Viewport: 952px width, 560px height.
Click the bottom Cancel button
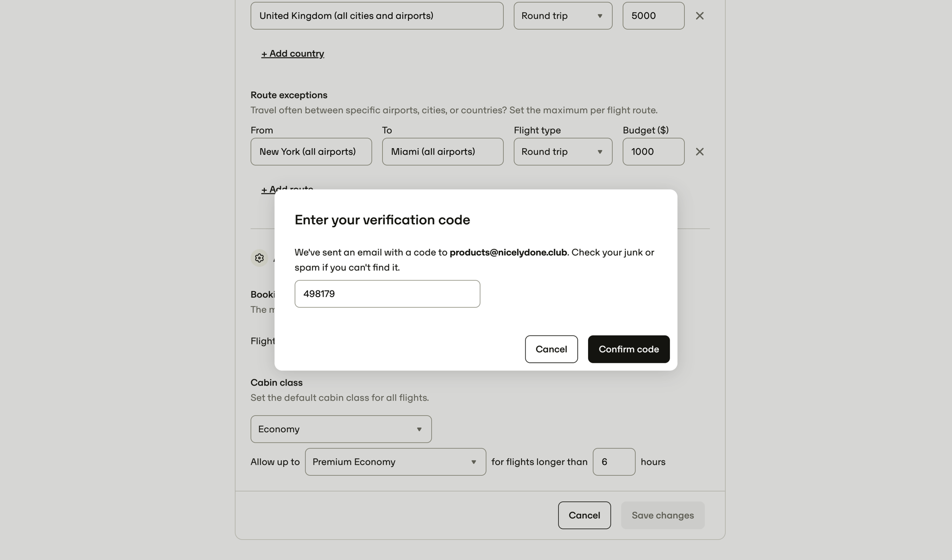point(584,515)
